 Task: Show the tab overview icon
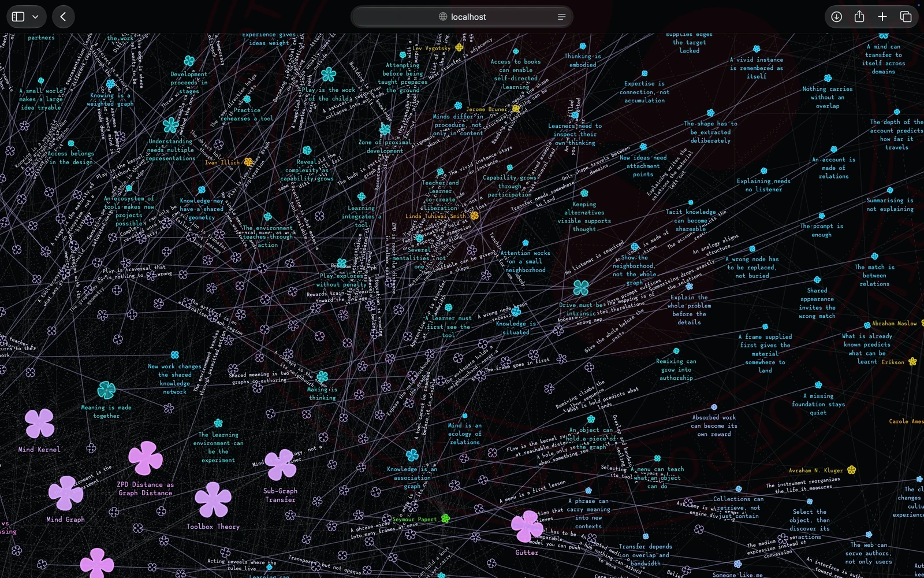(906, 17)
